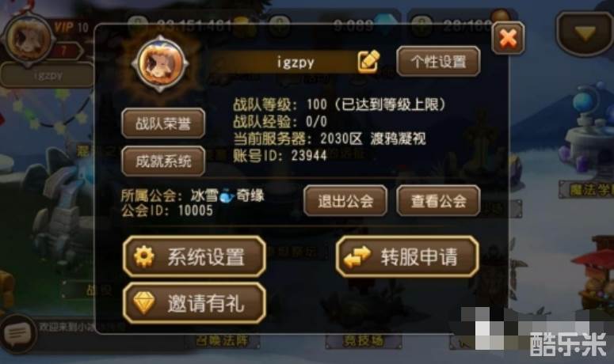
Task: Click 退出公会 to leave the guild
Action: coord(345,201)
